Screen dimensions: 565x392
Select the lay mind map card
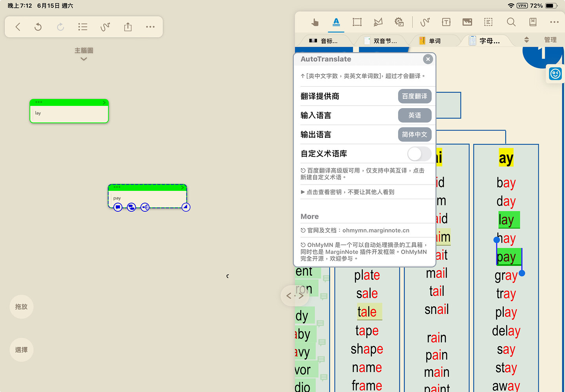[69, 111]
